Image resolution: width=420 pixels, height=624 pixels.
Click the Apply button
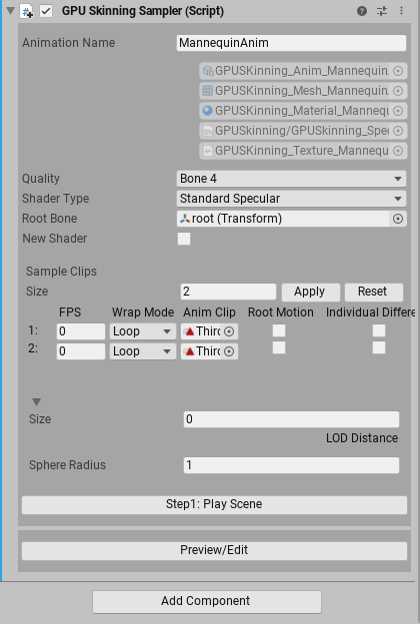click(311, 292)
